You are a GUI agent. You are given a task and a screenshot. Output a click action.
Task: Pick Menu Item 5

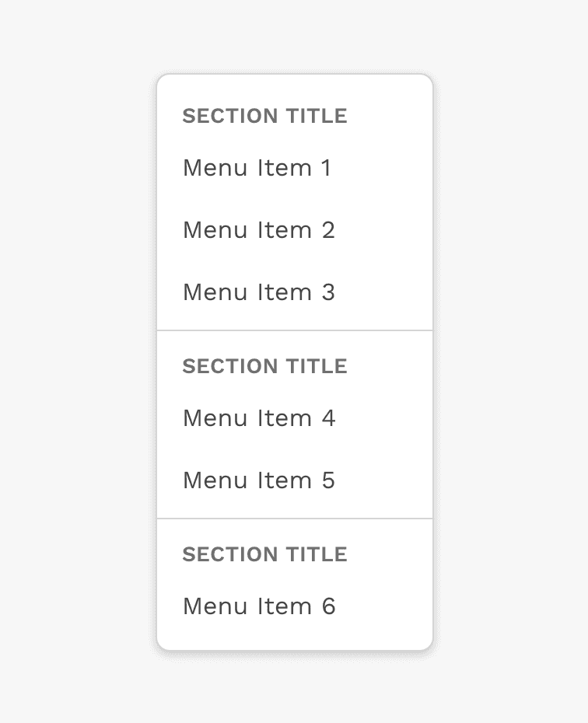click(258, 480)
